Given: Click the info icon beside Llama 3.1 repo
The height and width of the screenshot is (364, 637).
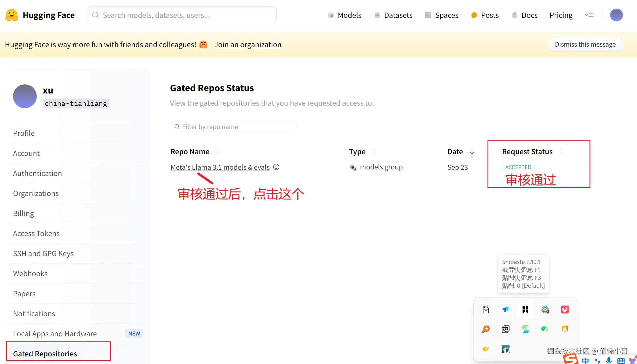Looking at the screenshot, I should click(276, 167).
